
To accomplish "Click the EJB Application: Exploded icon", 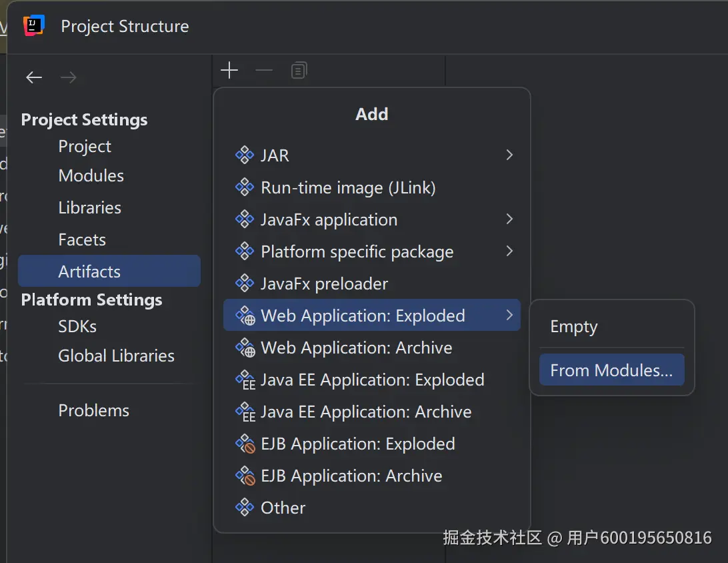I will tap(245, 444).
